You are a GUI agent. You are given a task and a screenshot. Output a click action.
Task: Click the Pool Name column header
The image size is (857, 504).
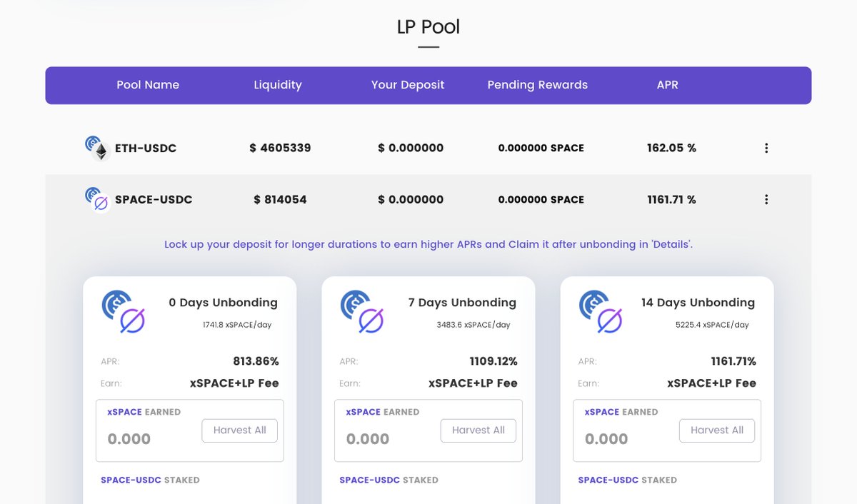click(x=148, y=85)
